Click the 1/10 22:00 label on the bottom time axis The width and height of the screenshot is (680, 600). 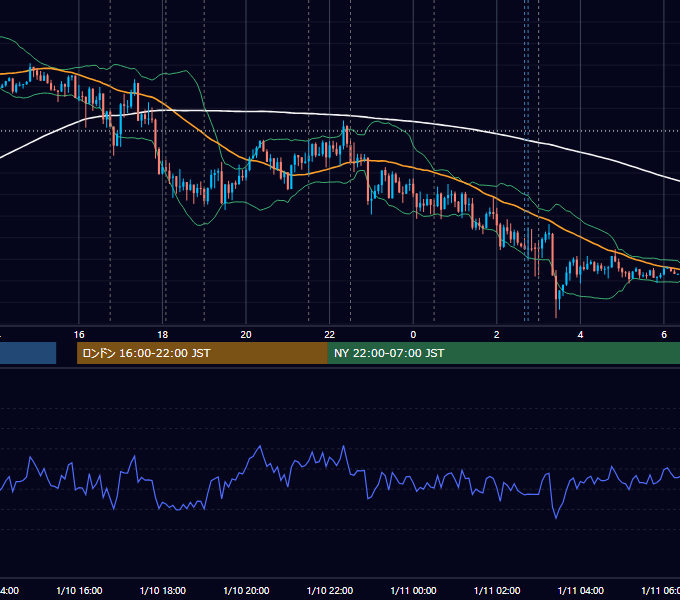[x=330, y=590]
